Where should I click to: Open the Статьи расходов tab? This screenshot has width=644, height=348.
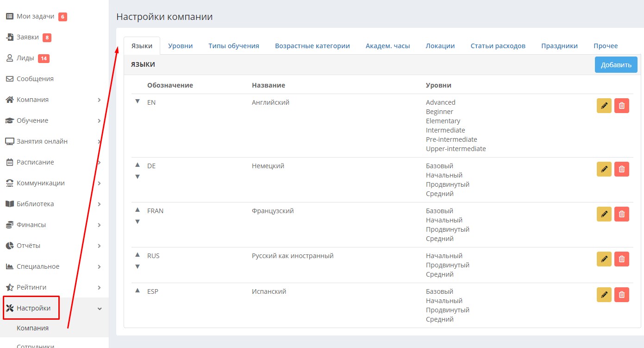[x=498, y=46]
